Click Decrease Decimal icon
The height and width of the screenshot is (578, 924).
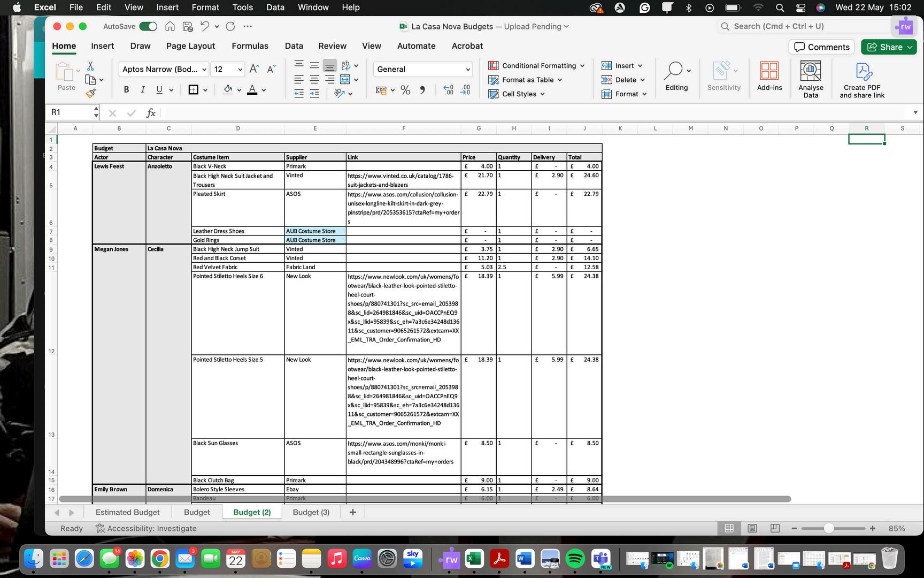click(466, 90)
